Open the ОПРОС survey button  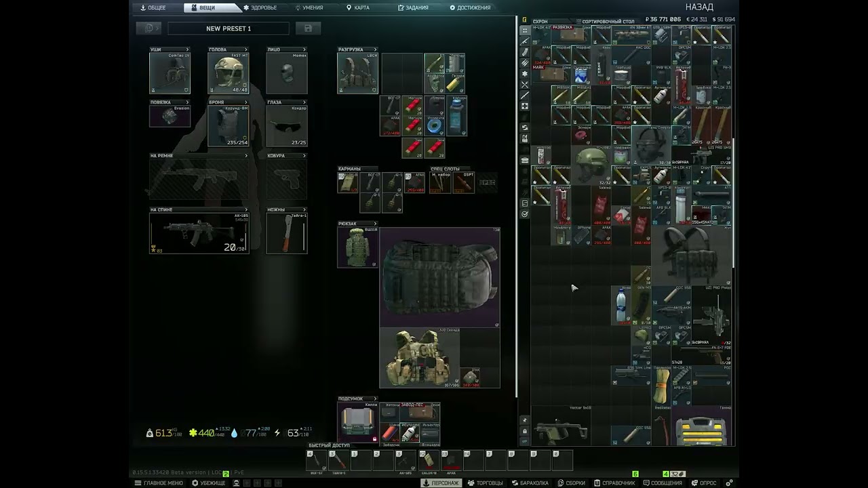704,483
